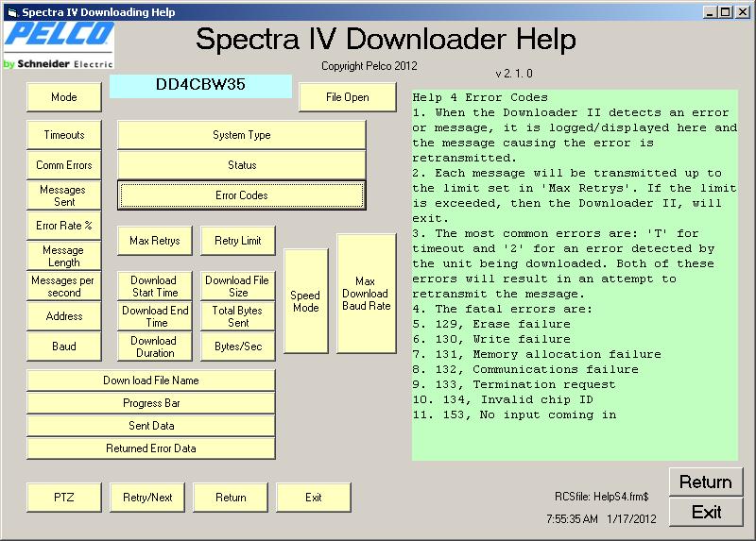Open the System Type help topic
The width and height of the screenshot is (756, 541).
click(x=242, y=135)
